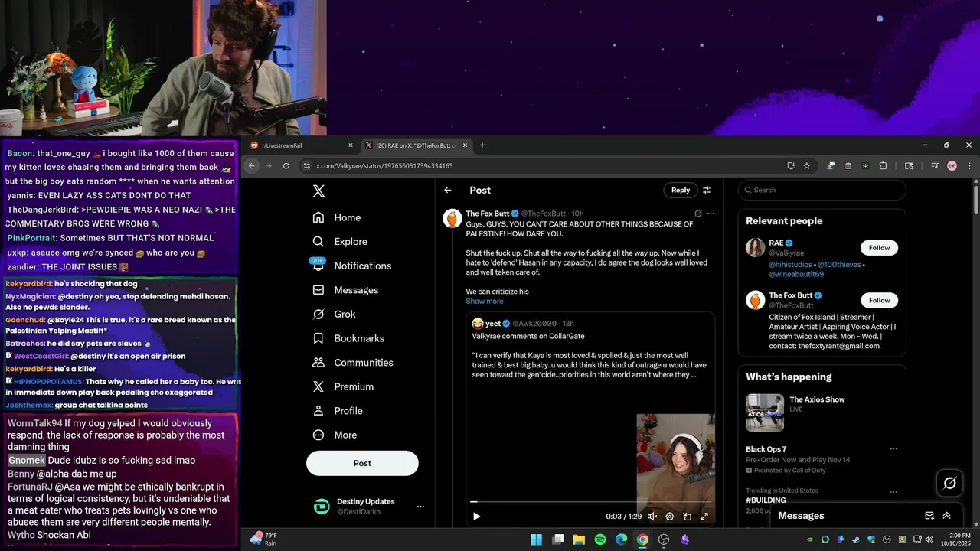Open Microsoft Edge from taskbar
Screen dimensions: 980x551
pos(621,540)
